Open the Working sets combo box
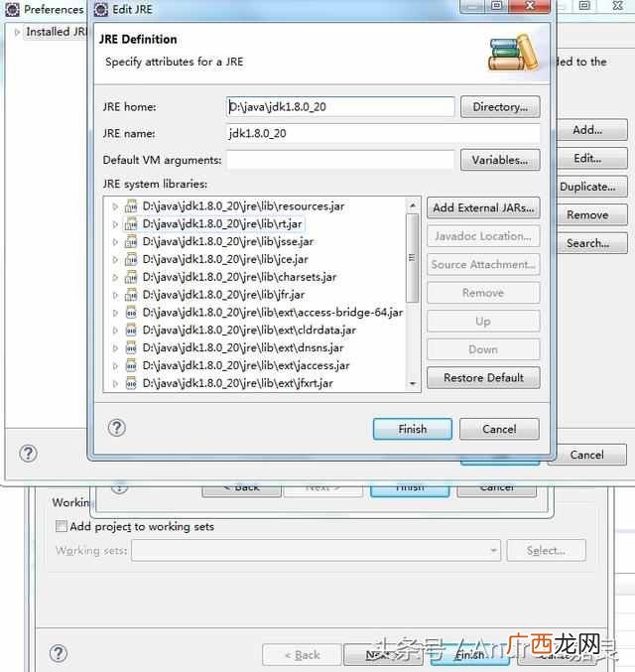The width and height of the screenshot is (635, 672). point(317,550)
